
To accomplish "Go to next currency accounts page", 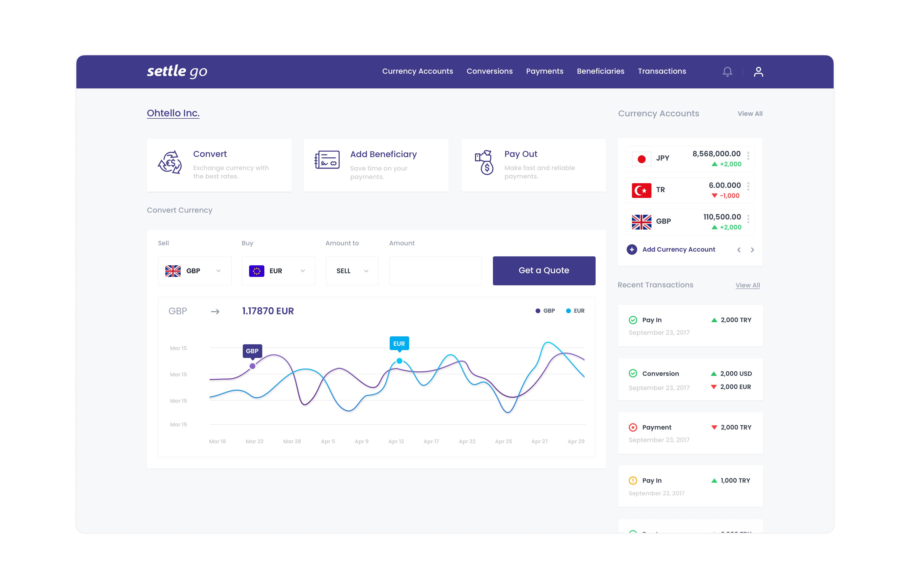I will tap(752, 250).
